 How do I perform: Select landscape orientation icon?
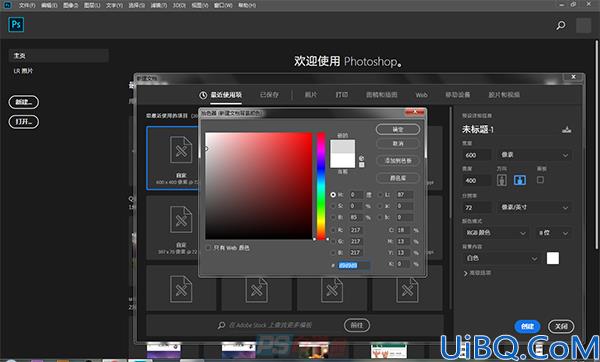tap(520, 180)
